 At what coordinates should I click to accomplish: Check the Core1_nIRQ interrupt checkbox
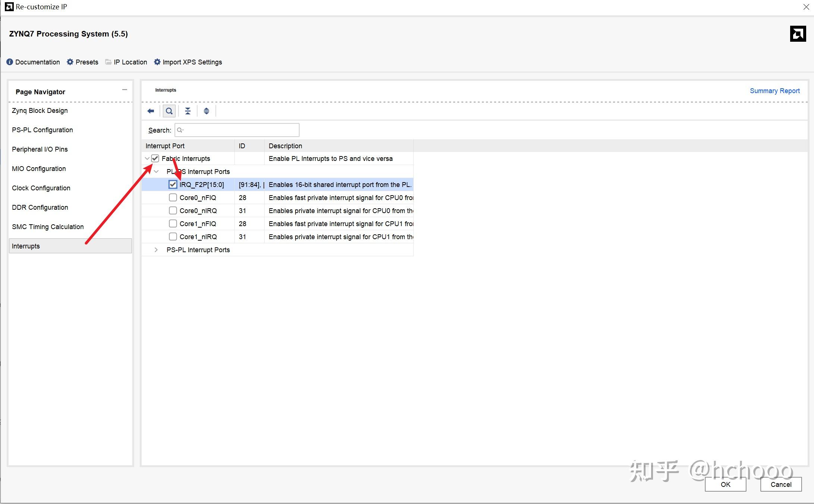tap(173, 237)
